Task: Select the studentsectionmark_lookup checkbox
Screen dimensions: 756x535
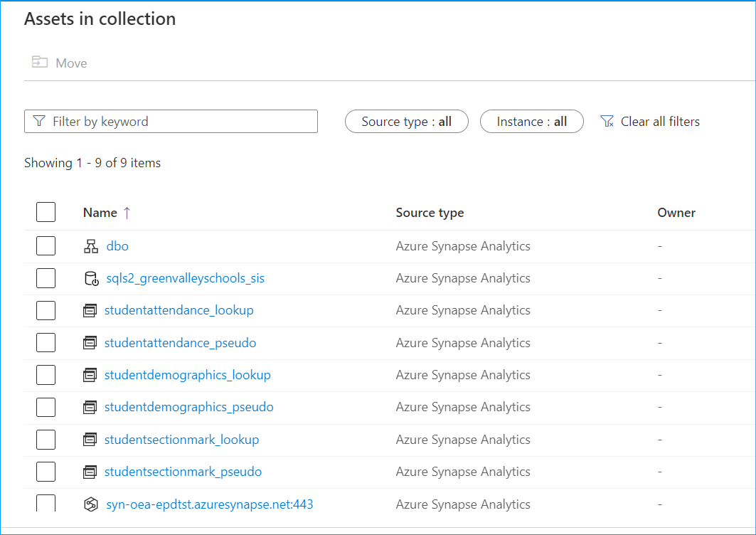Action: point(46,440)
